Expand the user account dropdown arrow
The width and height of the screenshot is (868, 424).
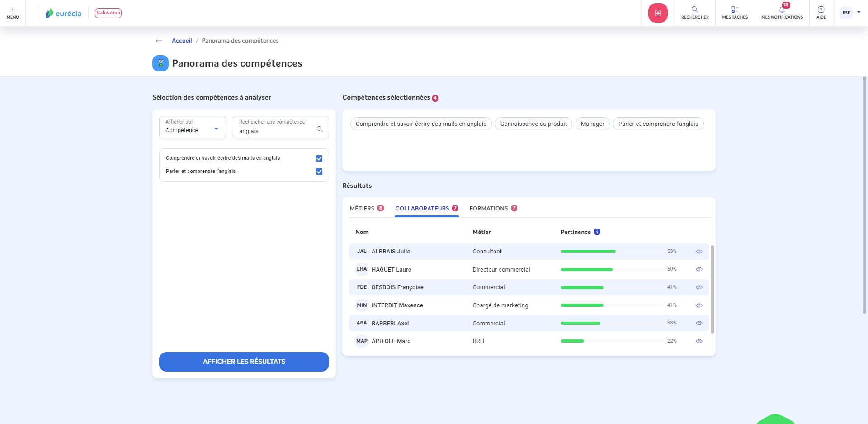point(859,12)
